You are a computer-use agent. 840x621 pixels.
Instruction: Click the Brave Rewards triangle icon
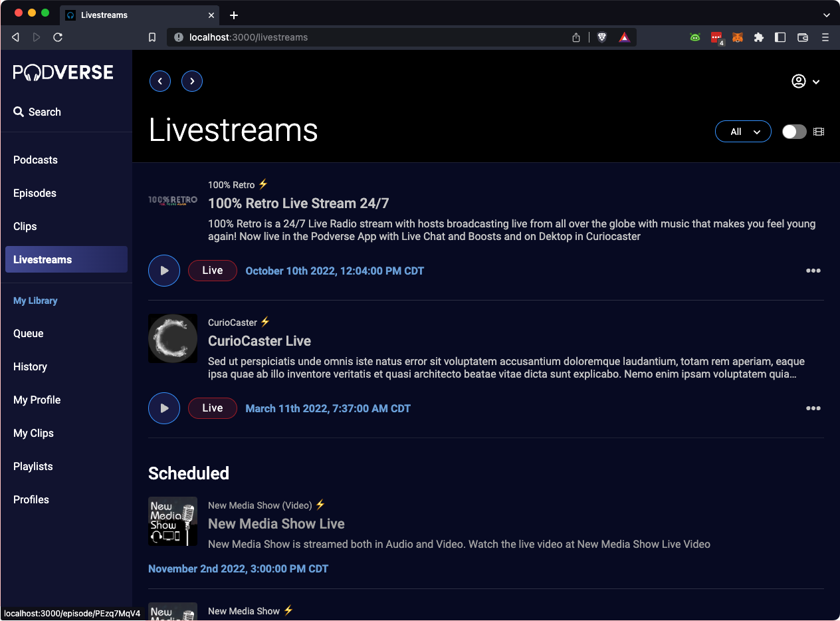(x=624, y=37)
